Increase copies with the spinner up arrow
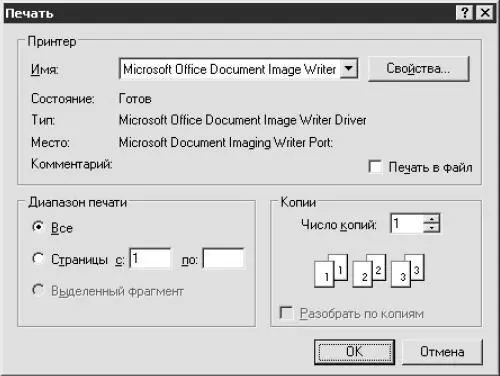Screen dimensions: 500x376 432,219
